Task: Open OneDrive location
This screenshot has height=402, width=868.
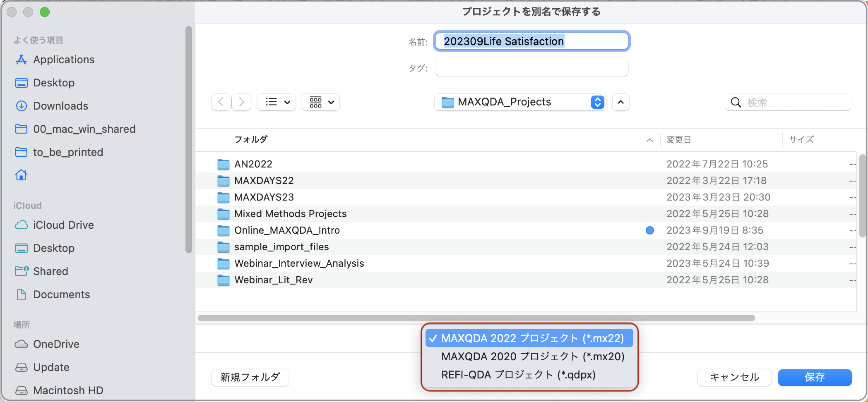Action: (x=56, y=344)
